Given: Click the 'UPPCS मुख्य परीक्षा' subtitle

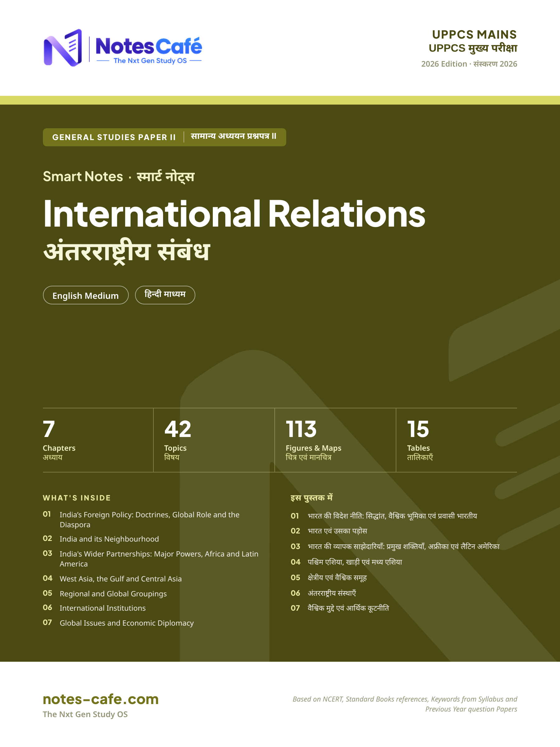Looking at the screenshot, I should pos(473,48).
